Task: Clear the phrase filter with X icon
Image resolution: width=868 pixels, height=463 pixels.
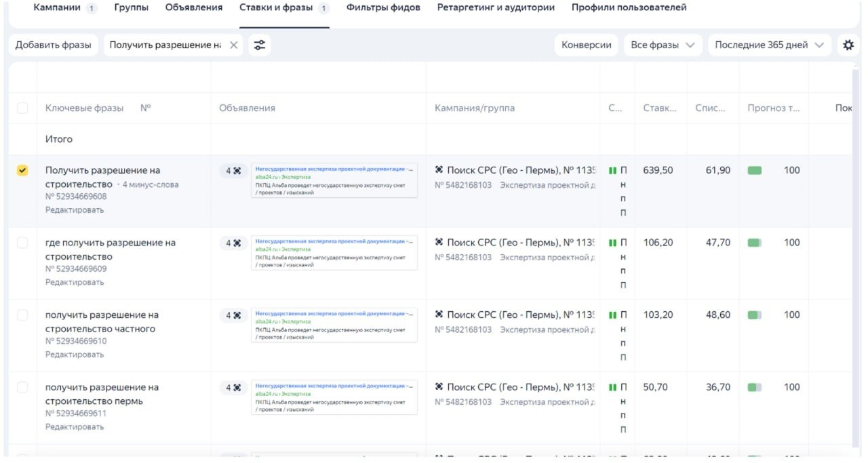Action: pyautogui.click(x=233, y=45)
